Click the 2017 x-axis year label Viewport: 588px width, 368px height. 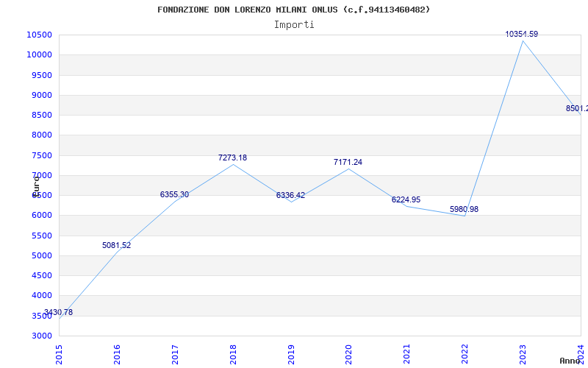click(x=175, y=354)
